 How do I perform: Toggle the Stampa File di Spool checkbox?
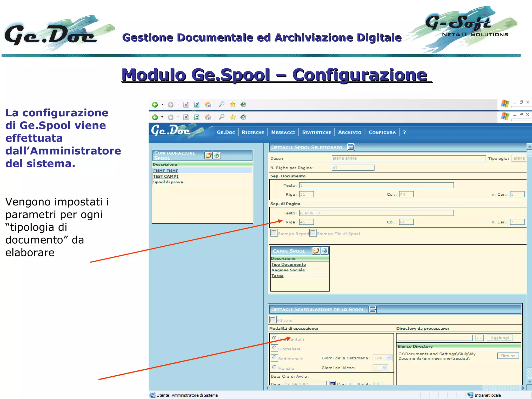tap(313, 232)
